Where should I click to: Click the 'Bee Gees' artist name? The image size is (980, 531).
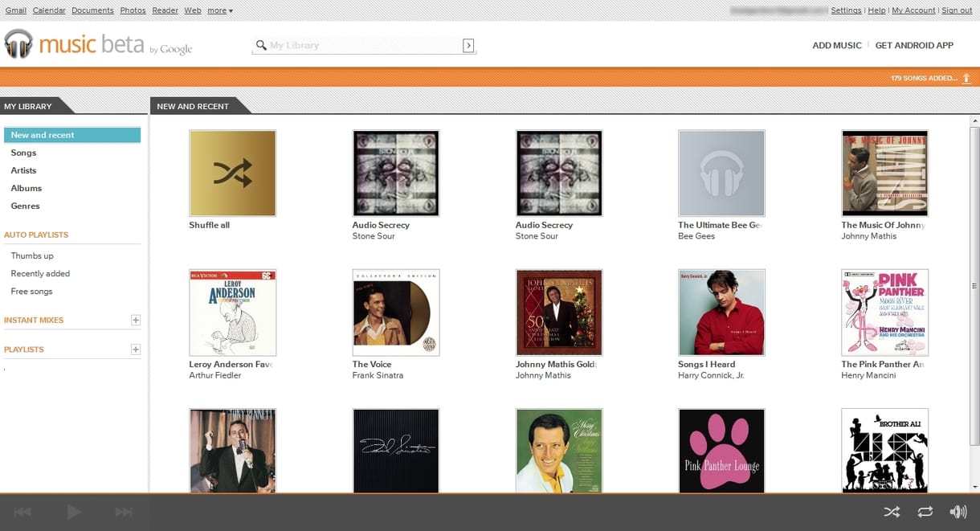[x=696, y=236]
